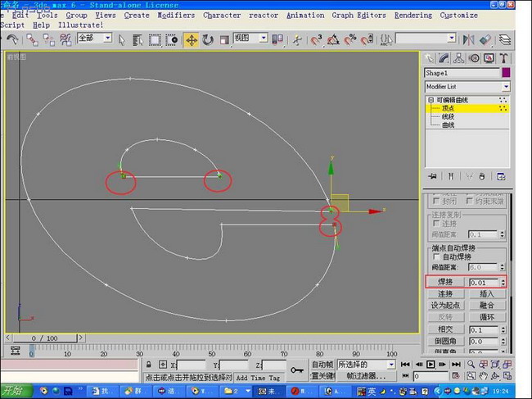Tick the 封闭 checkbox

coord(437,201)
